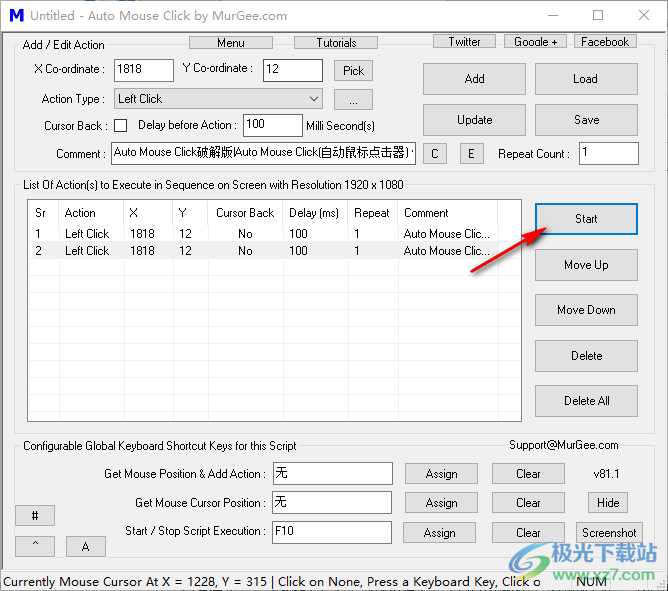Screen dimensions: 668x591
Task: Click the ellipsis button beside Action Type
Action: pos(353,100)
